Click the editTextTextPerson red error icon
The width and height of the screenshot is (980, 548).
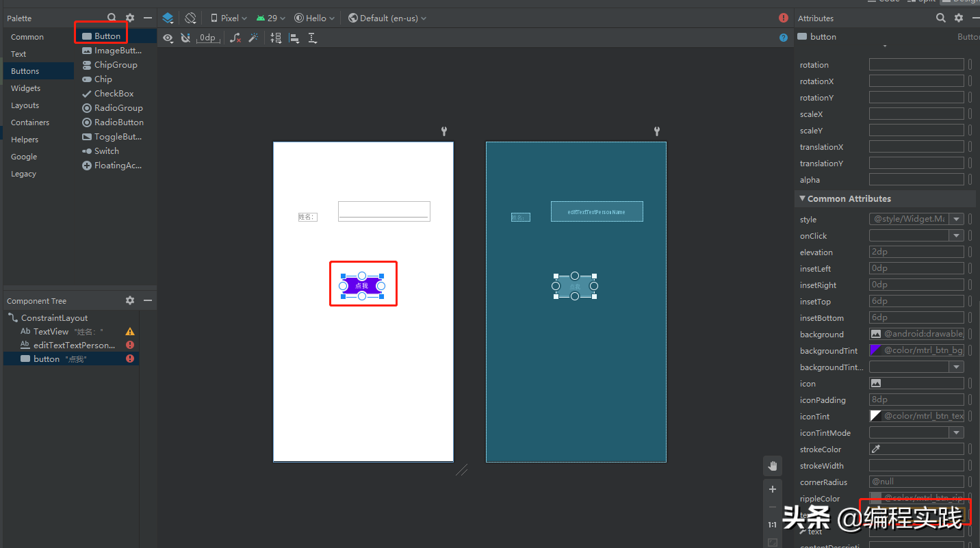click(x=130, y=345)
